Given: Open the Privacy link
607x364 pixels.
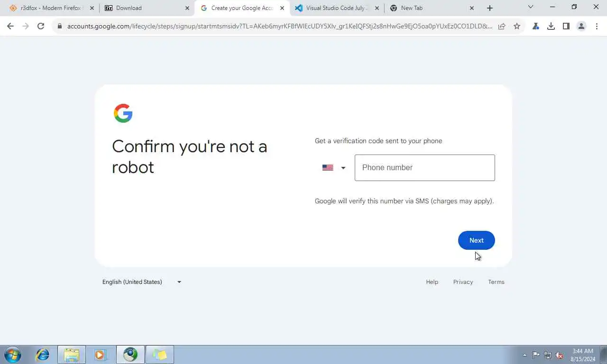Looking at the screenshot, I should point(463,282).
